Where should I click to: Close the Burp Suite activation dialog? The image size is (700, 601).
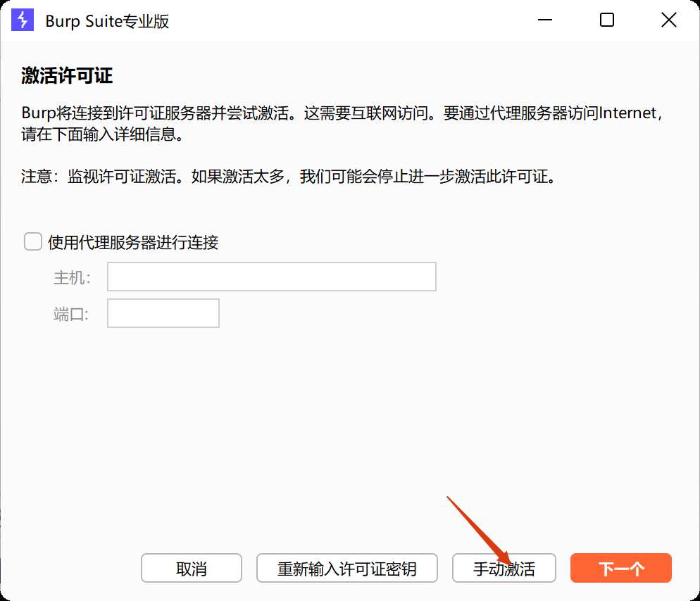click(668, 20)
